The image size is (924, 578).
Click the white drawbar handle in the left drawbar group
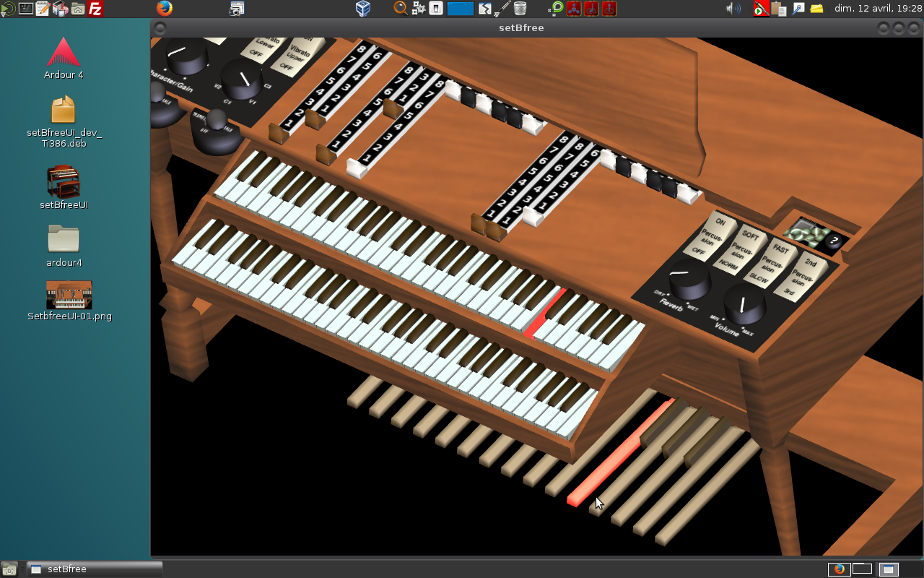click(x=357, y=168)
